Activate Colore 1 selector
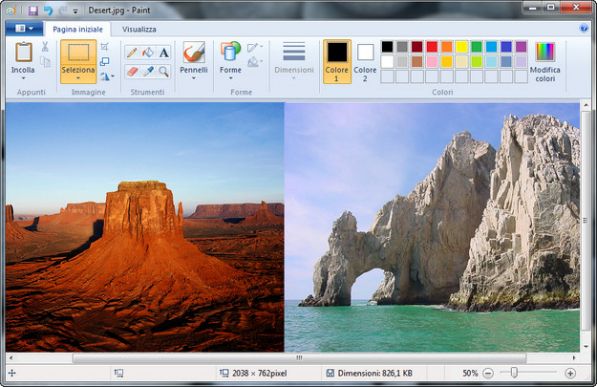 point(337,61)
